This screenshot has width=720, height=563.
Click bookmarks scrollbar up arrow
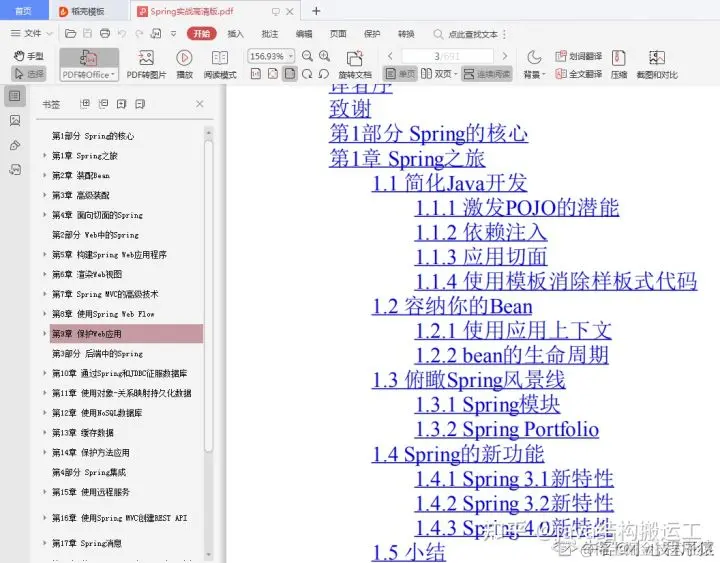tap(208, 133)
